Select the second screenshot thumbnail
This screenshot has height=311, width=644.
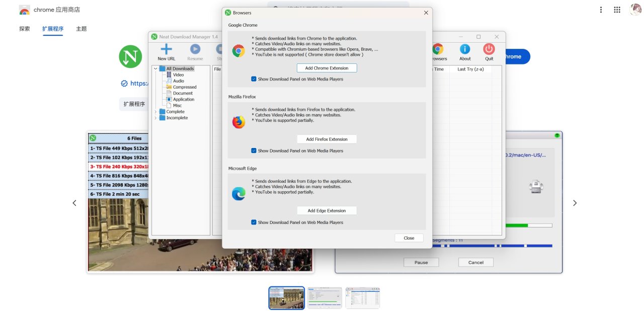[325, 298]
